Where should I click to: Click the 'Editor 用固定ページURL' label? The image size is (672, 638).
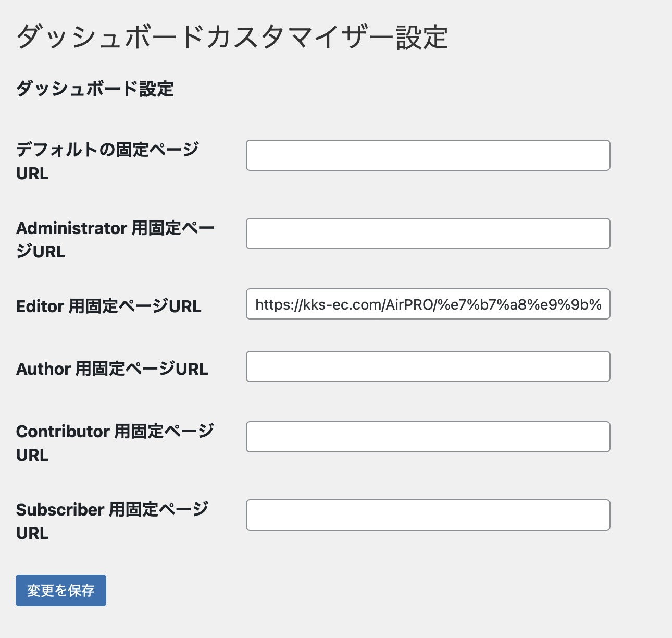coord(108,306)
